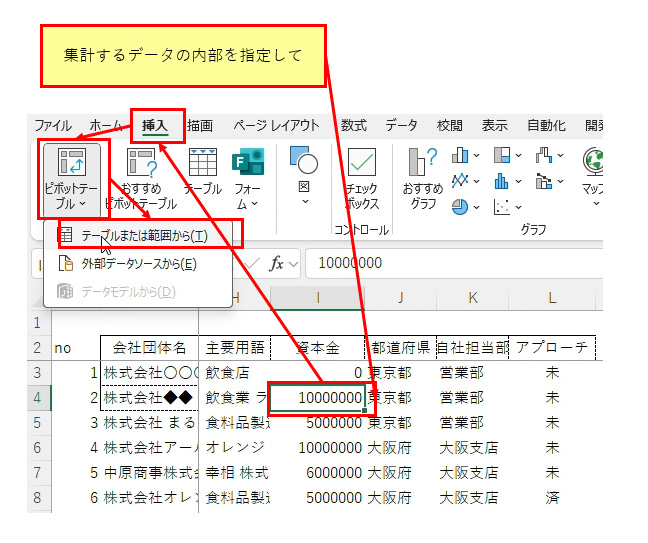Switch to the 挿入 (Insert) ribbon tab
Screen dimensions: 648x543
coord(155,126)
